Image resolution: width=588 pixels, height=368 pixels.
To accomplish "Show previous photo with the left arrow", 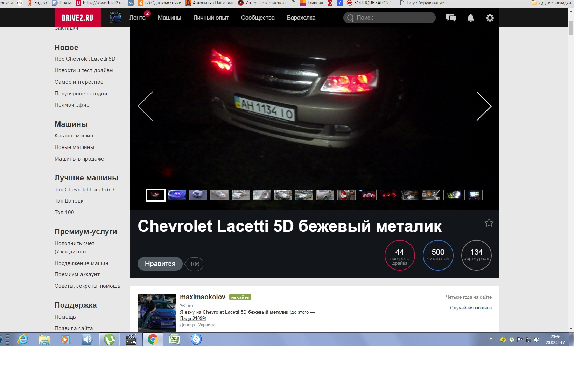I will 145,106.
